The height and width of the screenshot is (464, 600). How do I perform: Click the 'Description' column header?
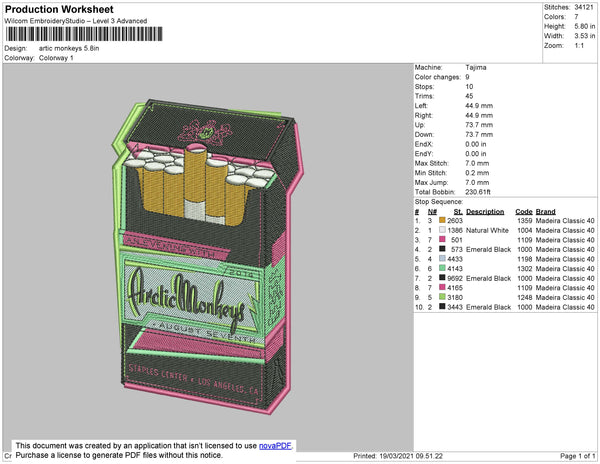485,212
